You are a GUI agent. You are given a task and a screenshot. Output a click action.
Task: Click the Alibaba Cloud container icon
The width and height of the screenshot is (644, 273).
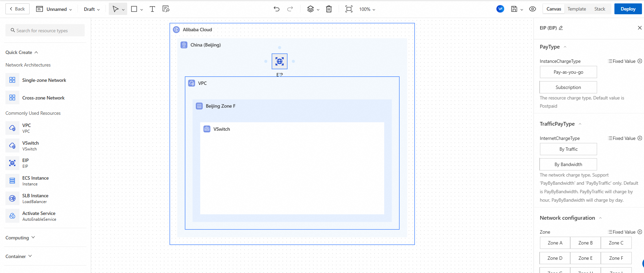(176, 30)
